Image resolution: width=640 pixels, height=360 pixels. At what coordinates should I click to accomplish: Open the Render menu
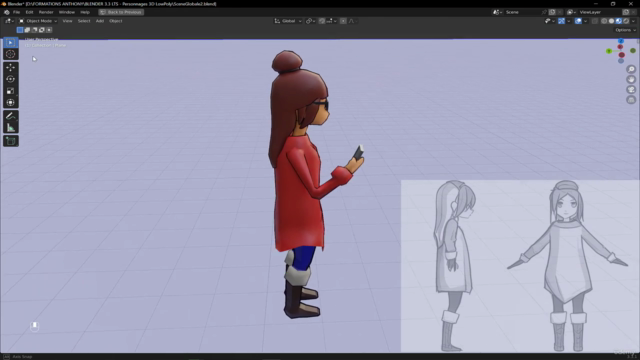pos(46,12)
